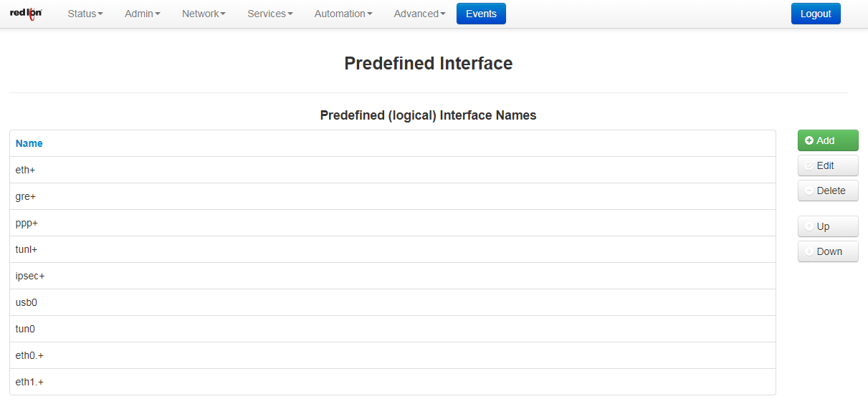Select the usb0 interface row
Image resolution: width=868 pixels, height=414 pixels.
[393, 302]
